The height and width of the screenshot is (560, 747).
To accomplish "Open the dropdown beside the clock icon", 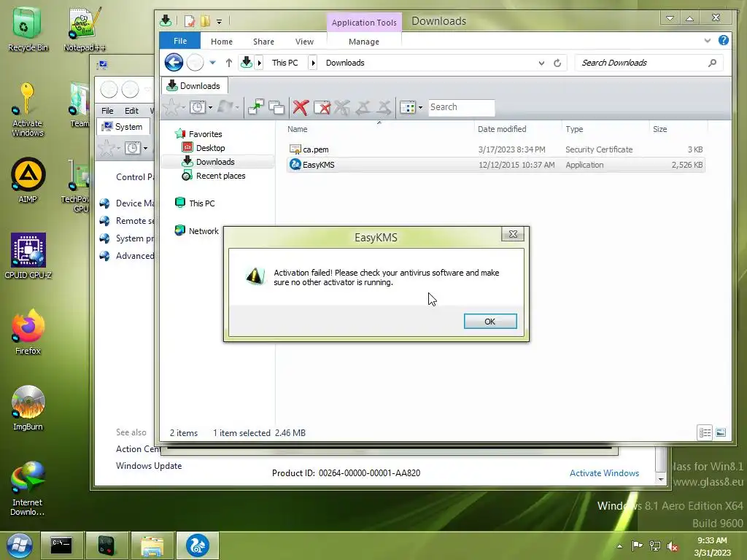I will 210,108.
